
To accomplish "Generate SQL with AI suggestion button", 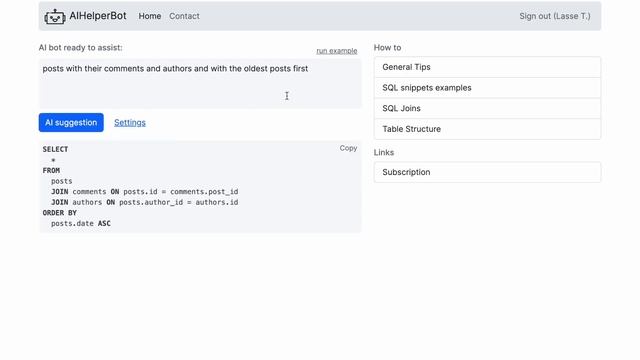I will tap(71, 122).
